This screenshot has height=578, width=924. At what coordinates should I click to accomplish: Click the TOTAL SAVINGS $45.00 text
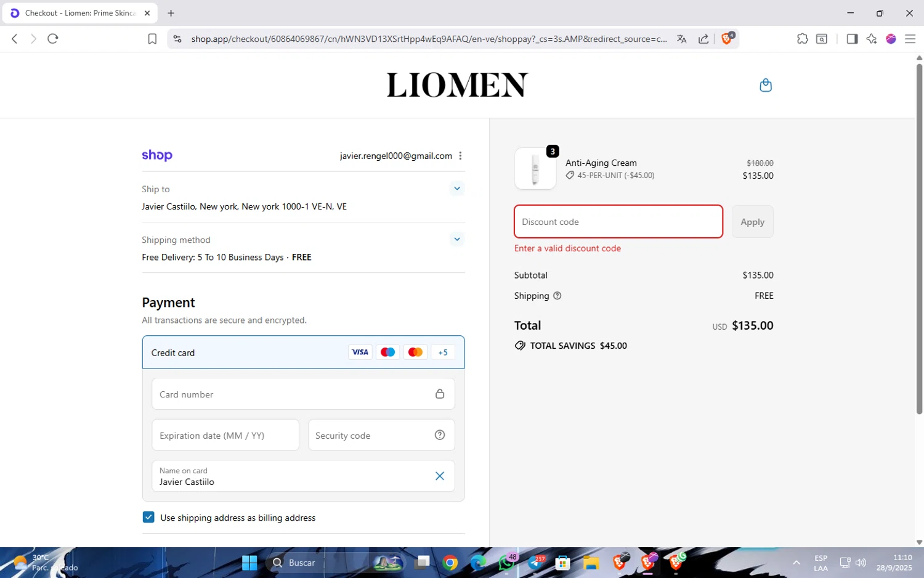[578, 346]
